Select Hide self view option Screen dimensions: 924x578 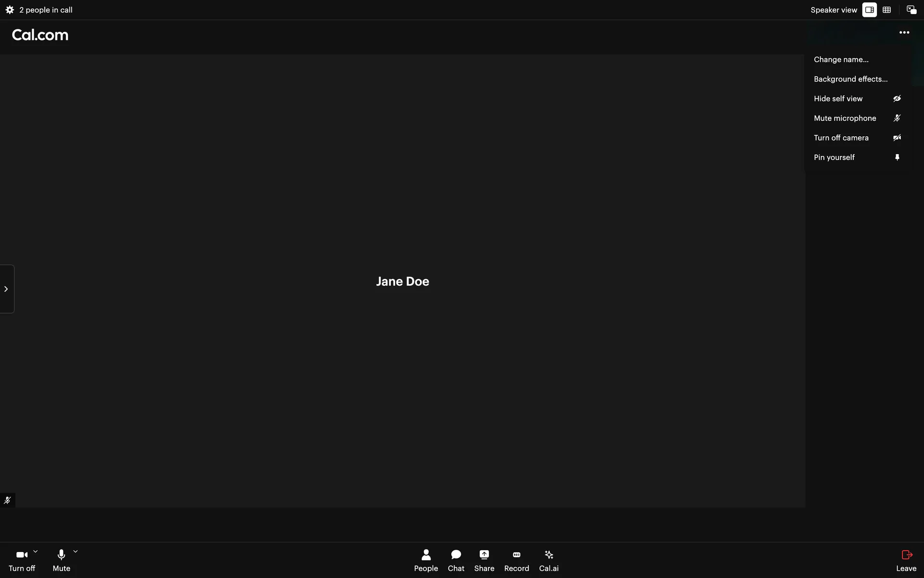coord(838,99)
